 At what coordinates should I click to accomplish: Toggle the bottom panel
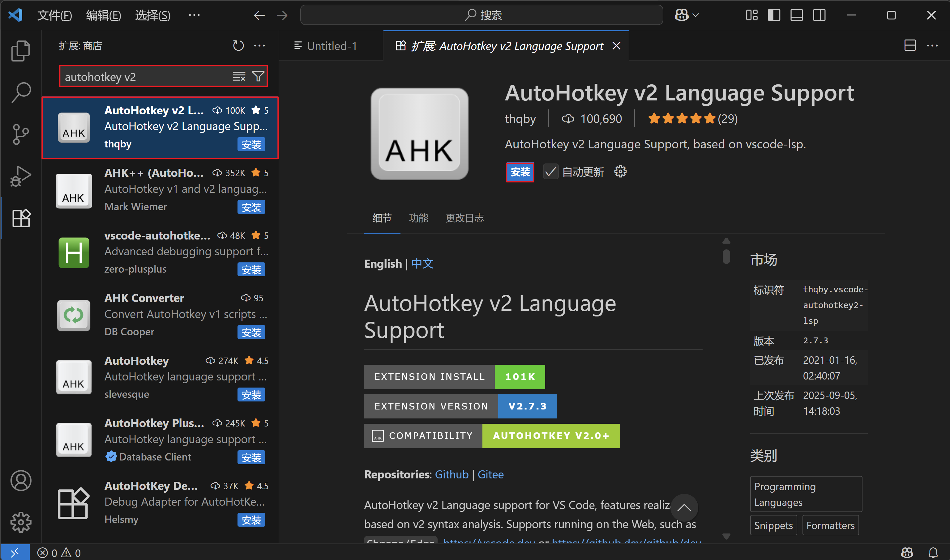tap(797, 15)
